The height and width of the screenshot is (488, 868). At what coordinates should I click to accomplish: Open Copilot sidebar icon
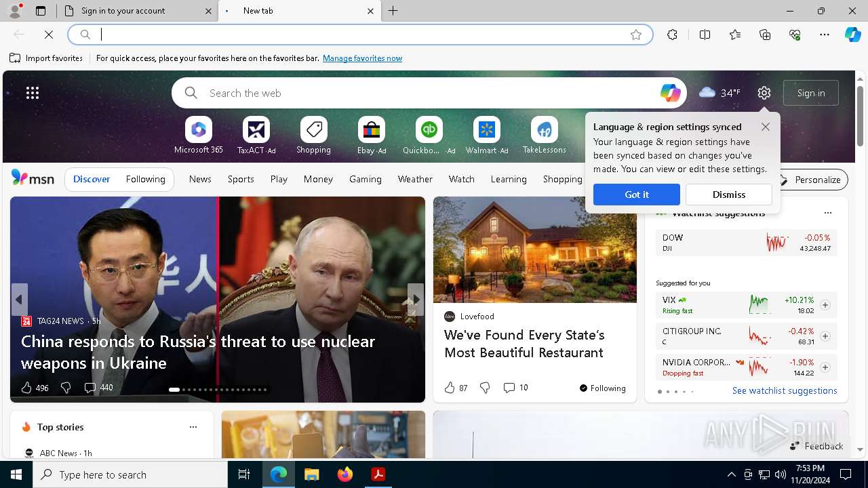click(853, 35)
